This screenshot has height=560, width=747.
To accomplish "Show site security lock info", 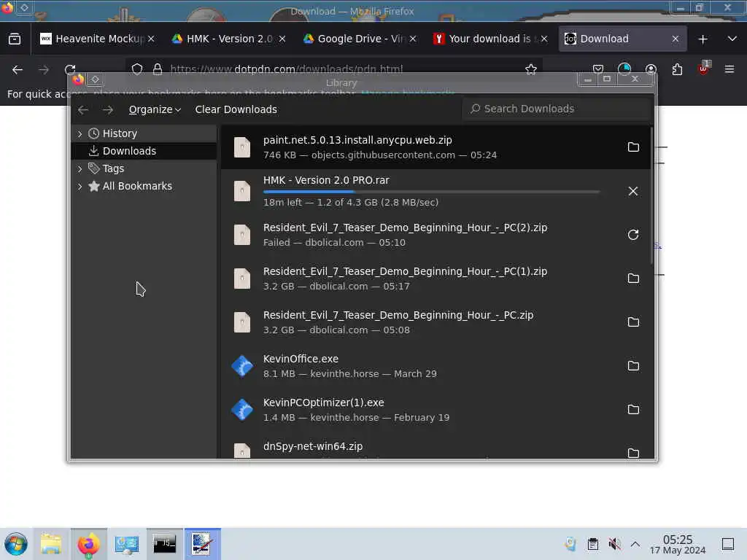I will [x=158, y=69].
